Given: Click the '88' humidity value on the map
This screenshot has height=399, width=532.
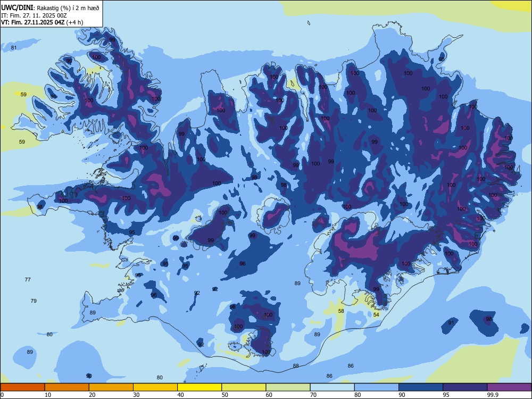Looking at the screenshot, I should click(296, 366).
